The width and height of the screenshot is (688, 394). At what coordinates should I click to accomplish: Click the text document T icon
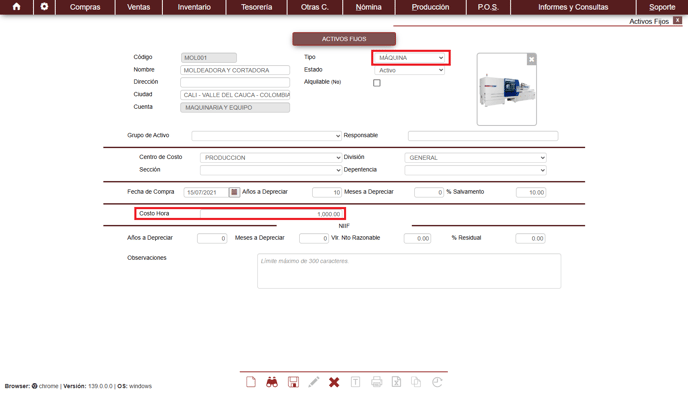tap(355, 382)
